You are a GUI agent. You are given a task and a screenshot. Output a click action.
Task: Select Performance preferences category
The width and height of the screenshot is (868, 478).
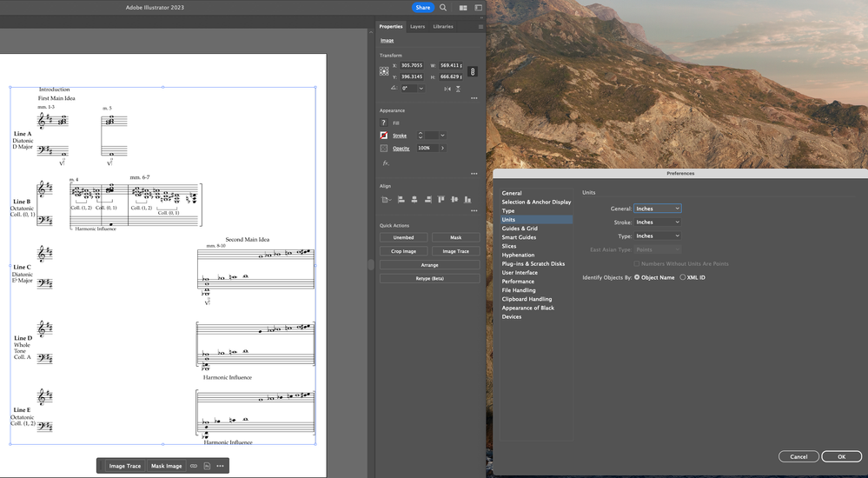[x=518, y=282]
